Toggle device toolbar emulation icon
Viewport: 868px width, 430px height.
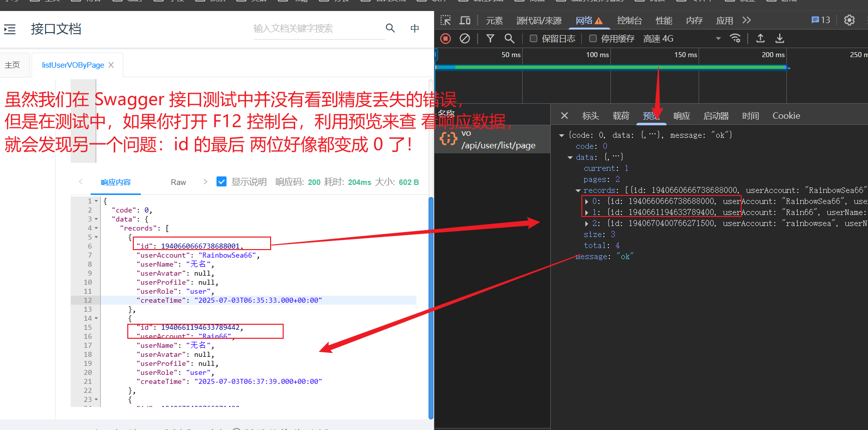(465, 21)
